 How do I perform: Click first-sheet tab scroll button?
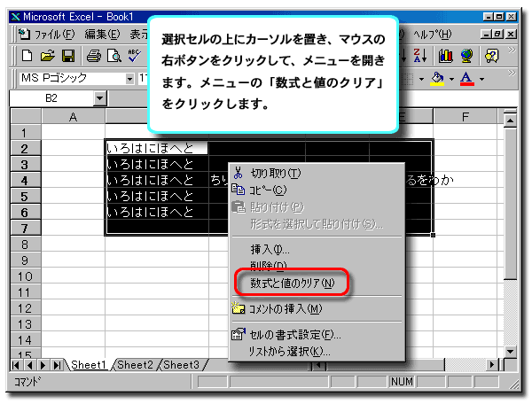16,365
